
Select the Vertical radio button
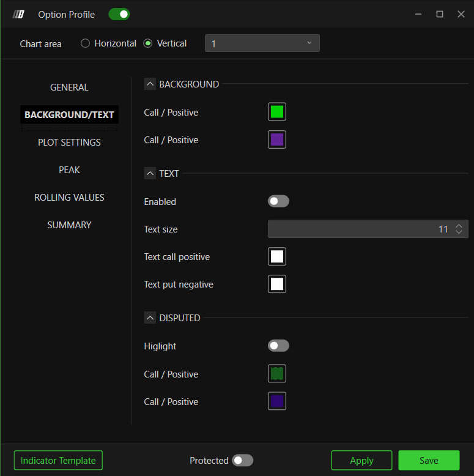pyautogui.click(x=148, y=43)
